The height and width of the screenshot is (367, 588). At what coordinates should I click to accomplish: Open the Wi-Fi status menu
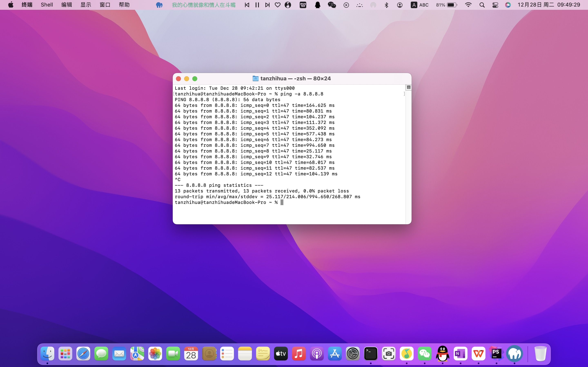[468, 5]
